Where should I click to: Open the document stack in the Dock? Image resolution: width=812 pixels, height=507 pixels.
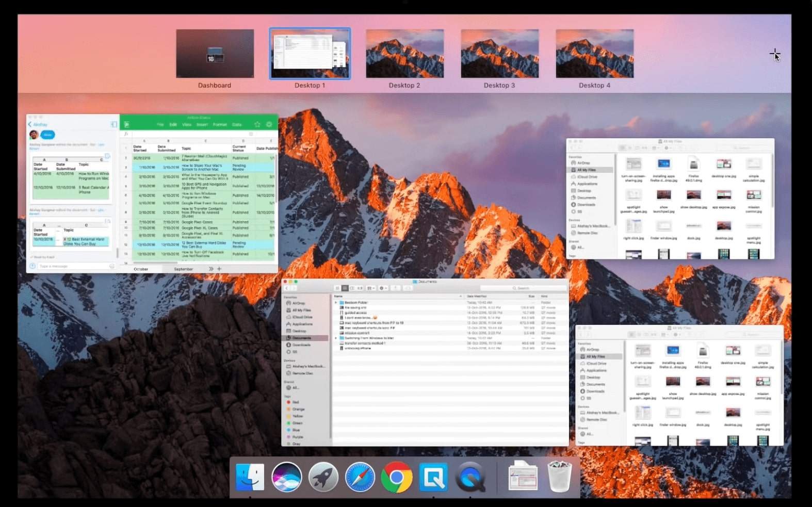pyautogui.click(x=523, y=476)
